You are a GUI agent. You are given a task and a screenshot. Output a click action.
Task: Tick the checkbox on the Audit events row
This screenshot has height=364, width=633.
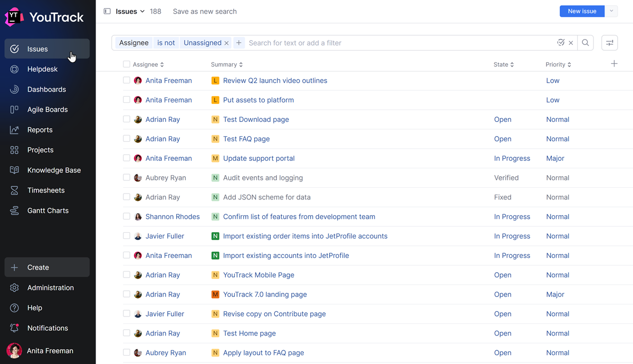(x=126, y=178)
